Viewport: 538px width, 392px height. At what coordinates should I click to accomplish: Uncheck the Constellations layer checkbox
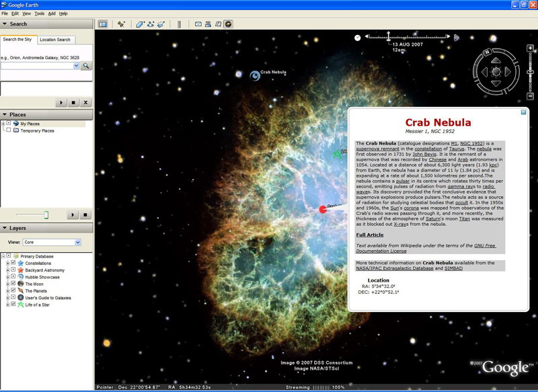[x=13, y=263]
